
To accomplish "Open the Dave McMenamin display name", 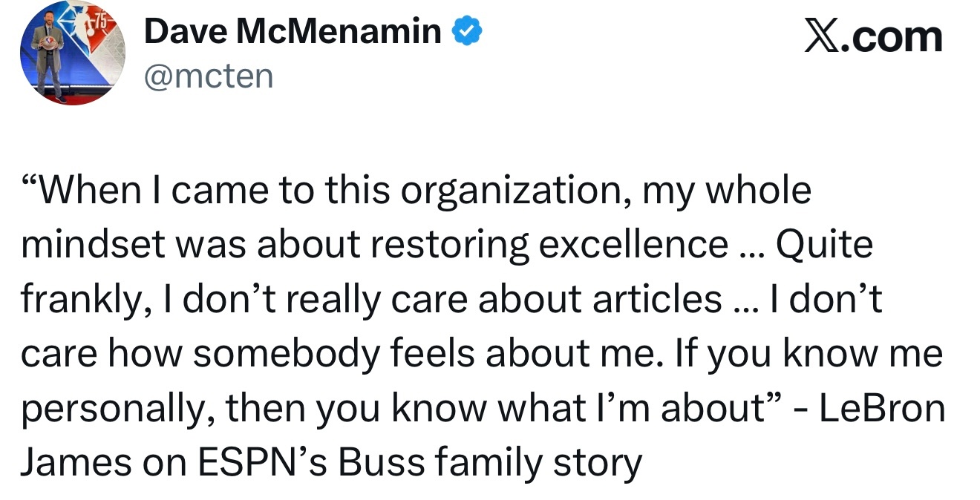I will (293, 32).
